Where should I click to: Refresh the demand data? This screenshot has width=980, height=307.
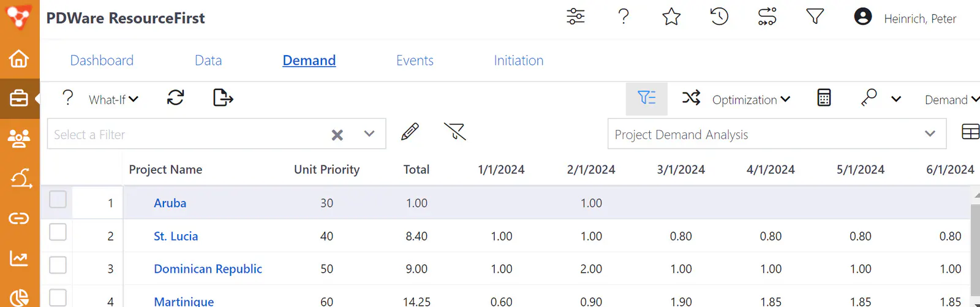(176, 98)
